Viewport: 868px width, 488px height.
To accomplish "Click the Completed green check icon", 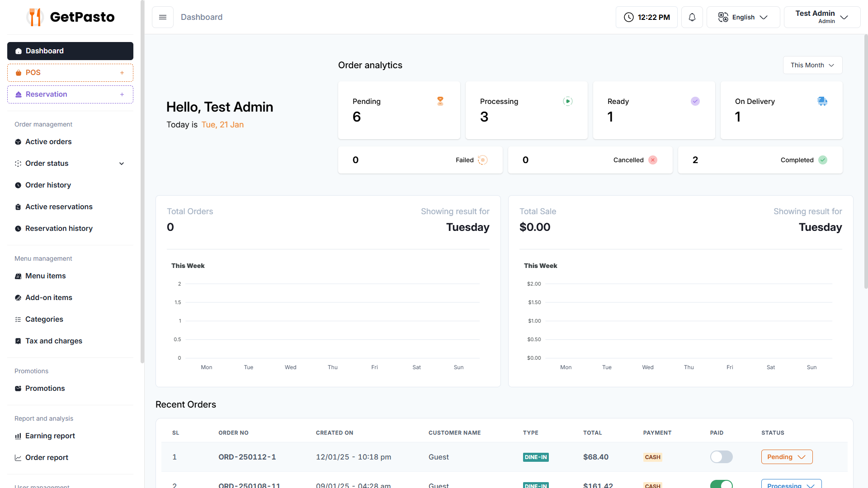I will (x=822, y=160).
